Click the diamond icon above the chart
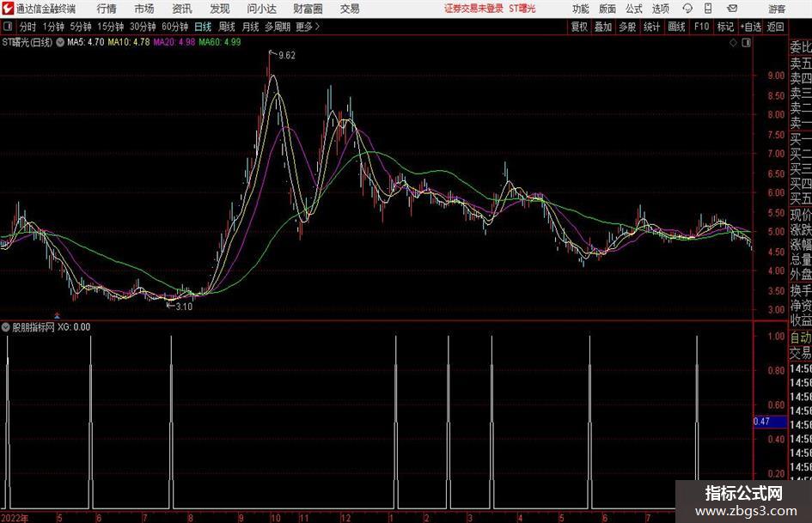Viewport: 812px width, 523px height. click(x=733, y=43)
